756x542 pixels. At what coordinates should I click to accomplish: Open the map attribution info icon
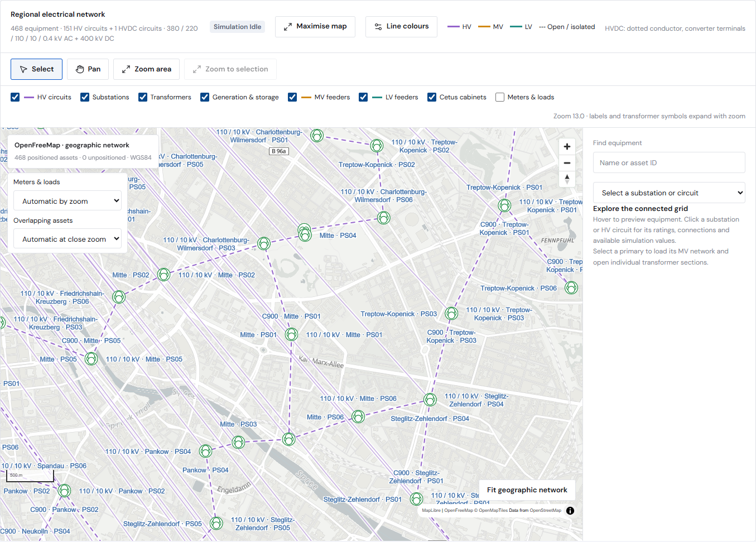point(570,511)
